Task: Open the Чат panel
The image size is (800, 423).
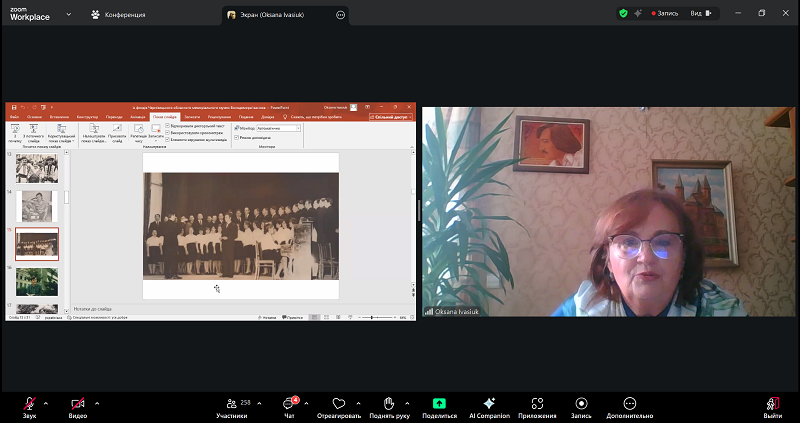Action: (x=290, y=405)
